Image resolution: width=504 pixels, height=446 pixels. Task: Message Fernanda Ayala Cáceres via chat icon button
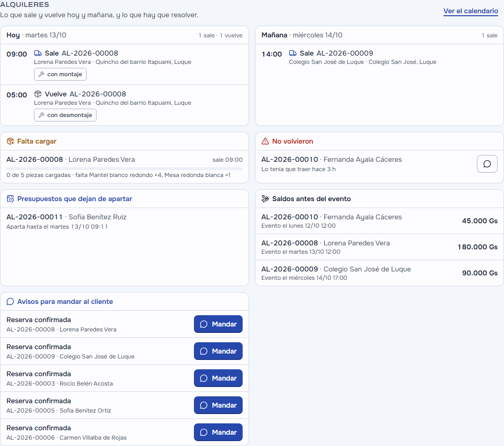(487, 164)
